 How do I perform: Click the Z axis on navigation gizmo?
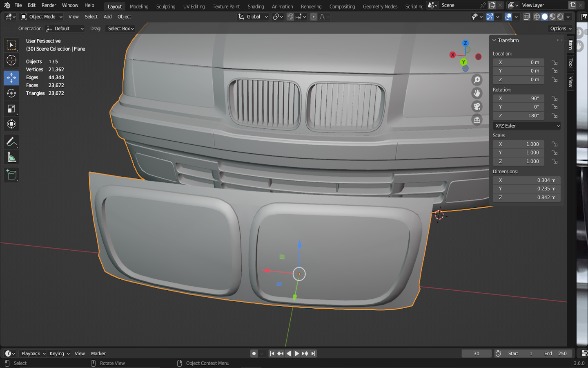465,43
